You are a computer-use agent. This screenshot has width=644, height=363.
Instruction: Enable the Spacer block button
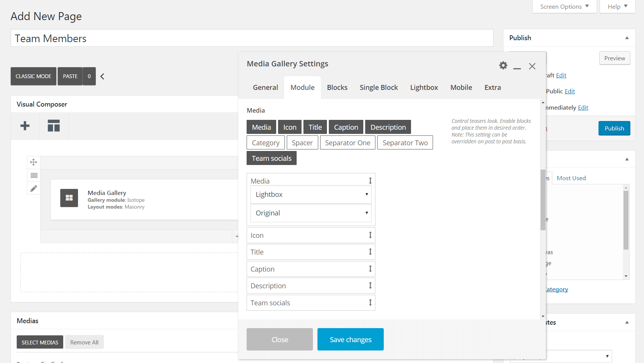(x=302, y=143)
